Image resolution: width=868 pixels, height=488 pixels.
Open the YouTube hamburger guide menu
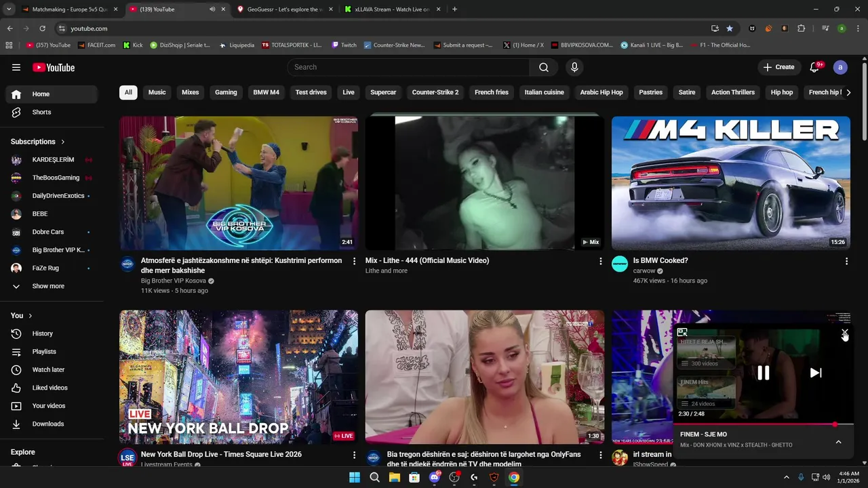click(x=16, y=67)
